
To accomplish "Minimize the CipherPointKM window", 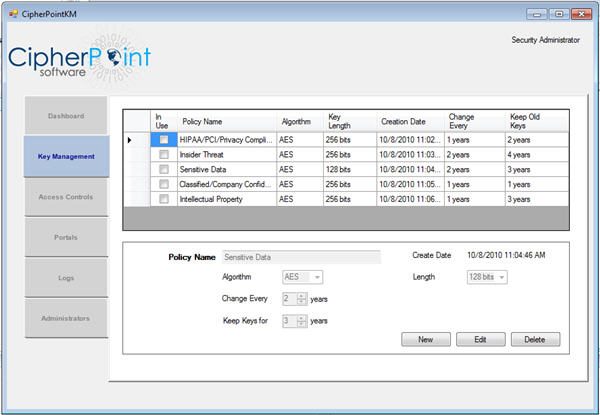I will (536, 14).
